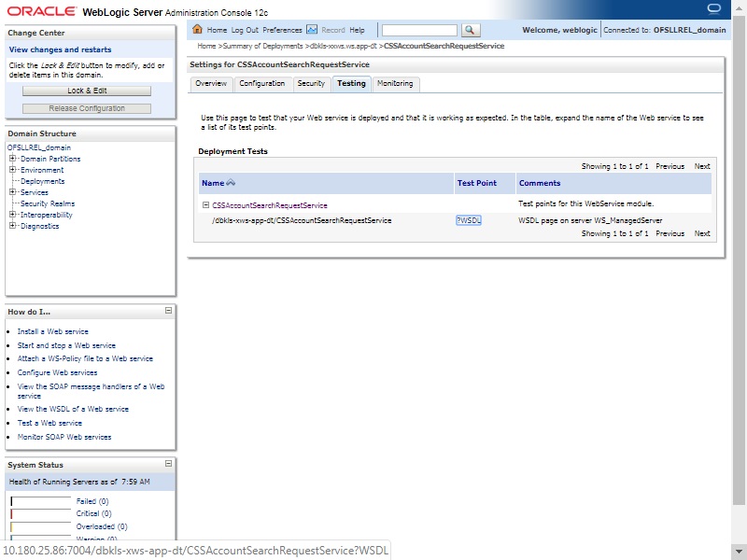Click the search magnifier button
Screen dimensions: 747x560
point(470,30)
